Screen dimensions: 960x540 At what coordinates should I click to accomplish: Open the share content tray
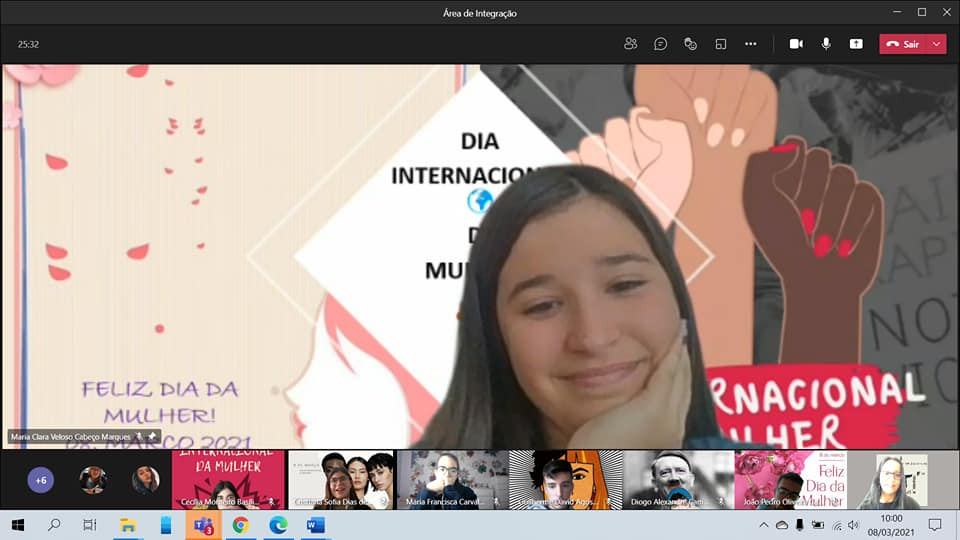point(856,44)
